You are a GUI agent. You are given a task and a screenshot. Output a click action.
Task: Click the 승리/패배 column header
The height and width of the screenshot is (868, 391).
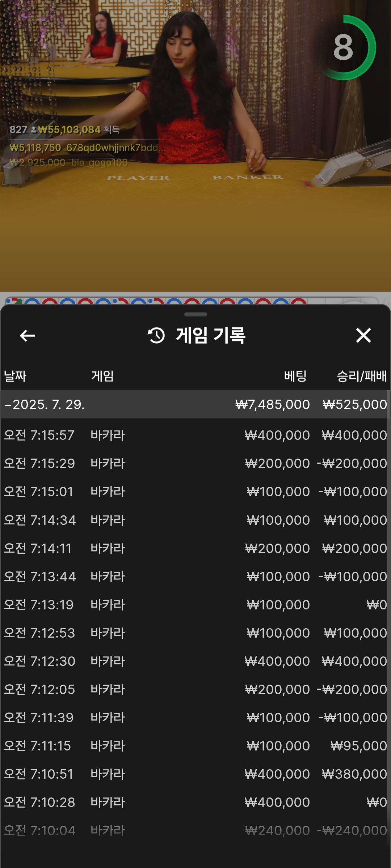pyautogui.click(x=361, y=376)
